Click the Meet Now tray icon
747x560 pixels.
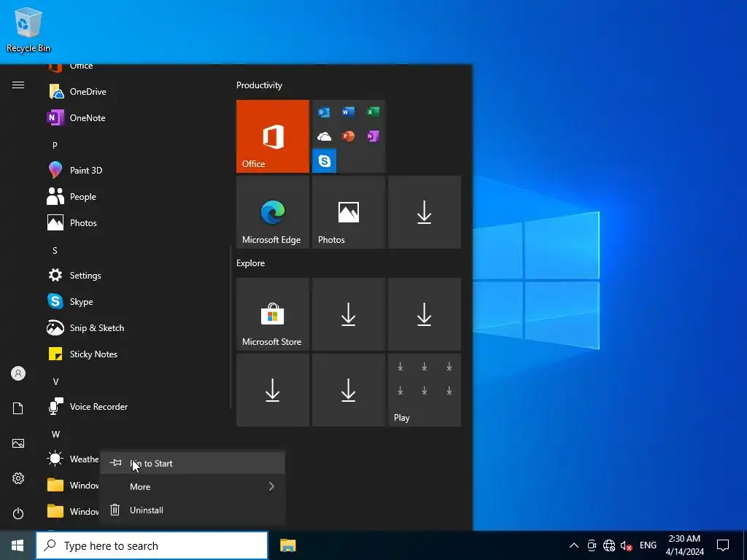coord(592,545)
